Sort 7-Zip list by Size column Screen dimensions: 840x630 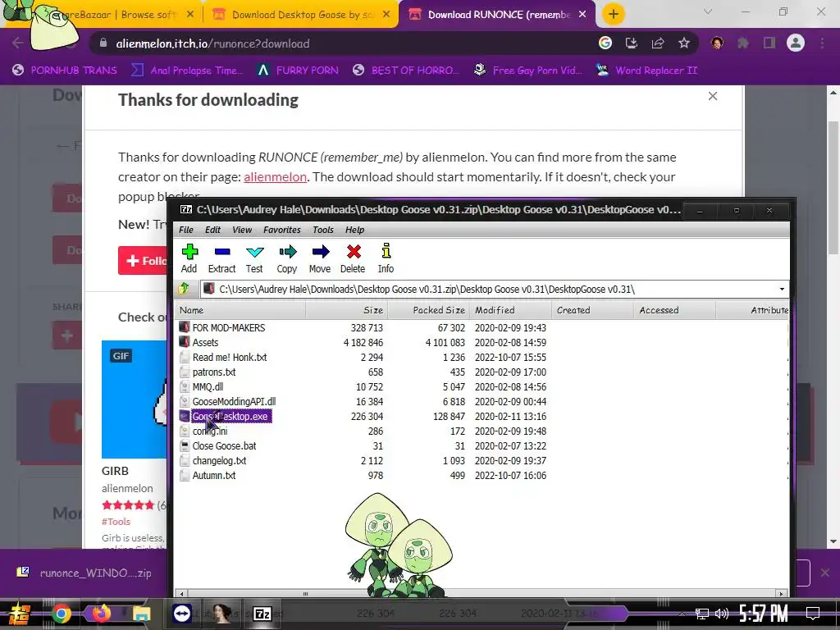pyautogui.click(x=347, y=310)
